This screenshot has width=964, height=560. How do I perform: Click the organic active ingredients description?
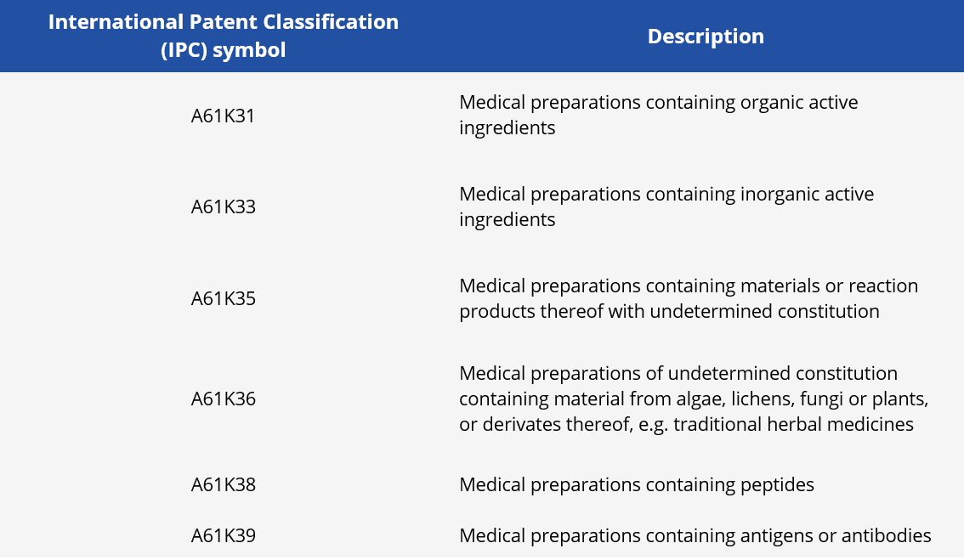[x=658, y=115]
